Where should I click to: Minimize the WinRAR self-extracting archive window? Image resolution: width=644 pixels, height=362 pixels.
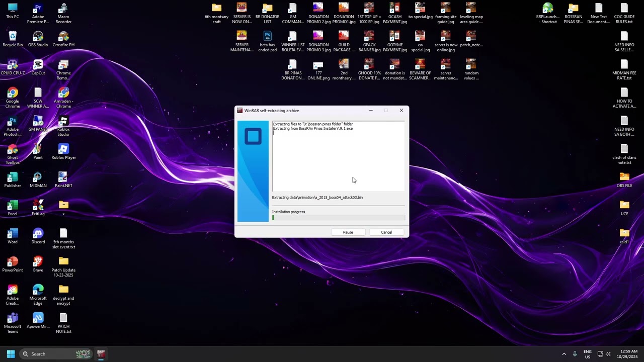(x=371, y=111)
